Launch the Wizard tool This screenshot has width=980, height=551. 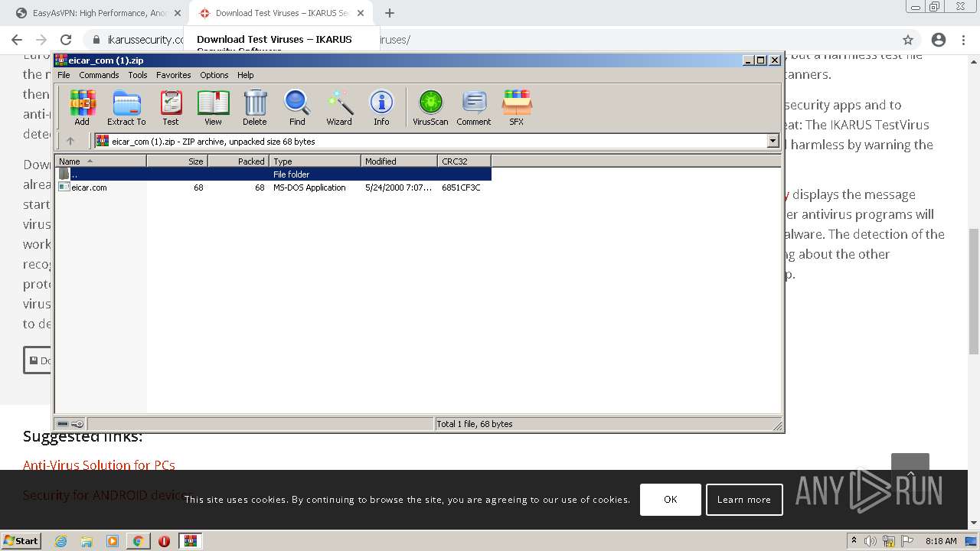(x=339, y=107)
